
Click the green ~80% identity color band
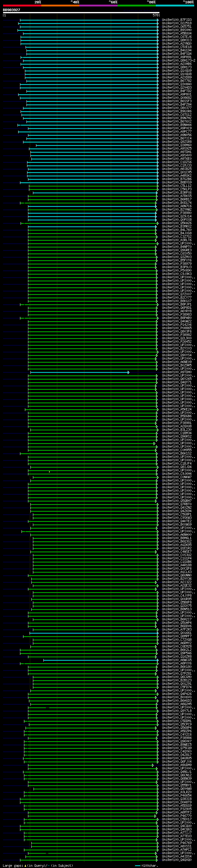tap(137, 6)
